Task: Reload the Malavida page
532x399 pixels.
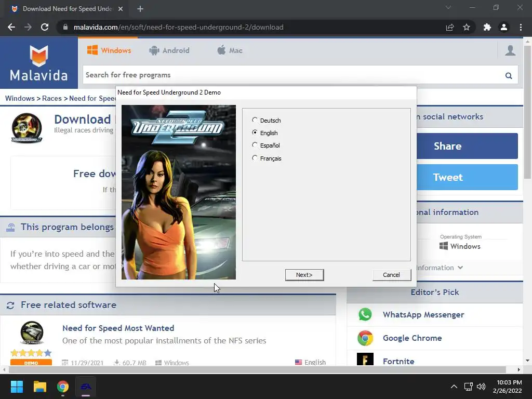Action: 45,27
